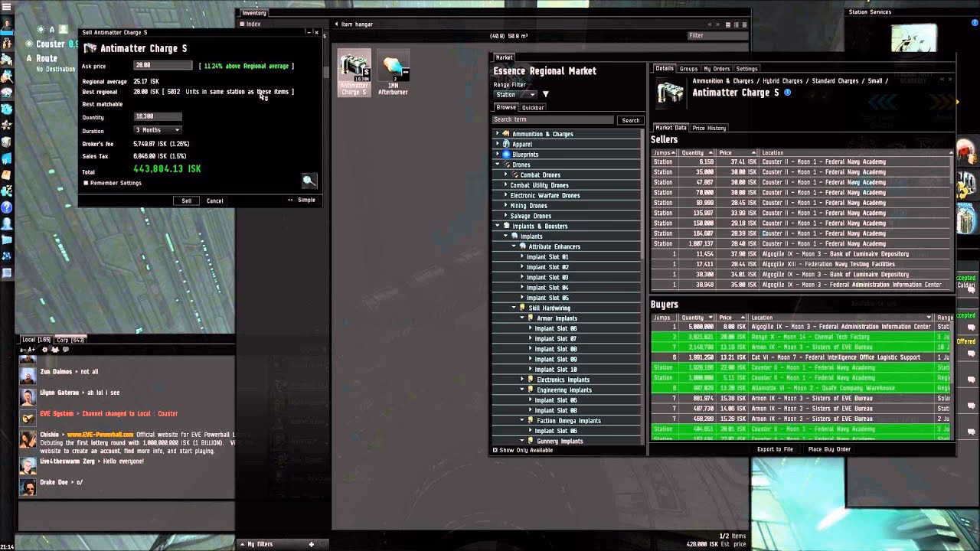
Task: Click the Route A marker icon
Action: tap(29, 58)
